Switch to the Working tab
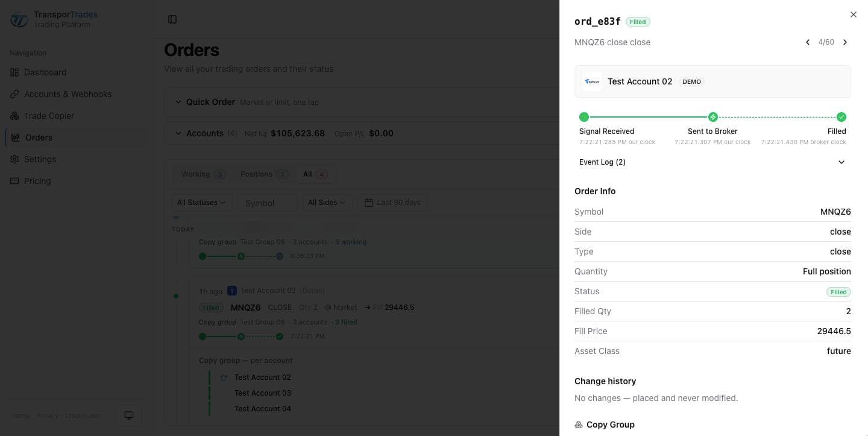868x436 pixels. [203, 174]
